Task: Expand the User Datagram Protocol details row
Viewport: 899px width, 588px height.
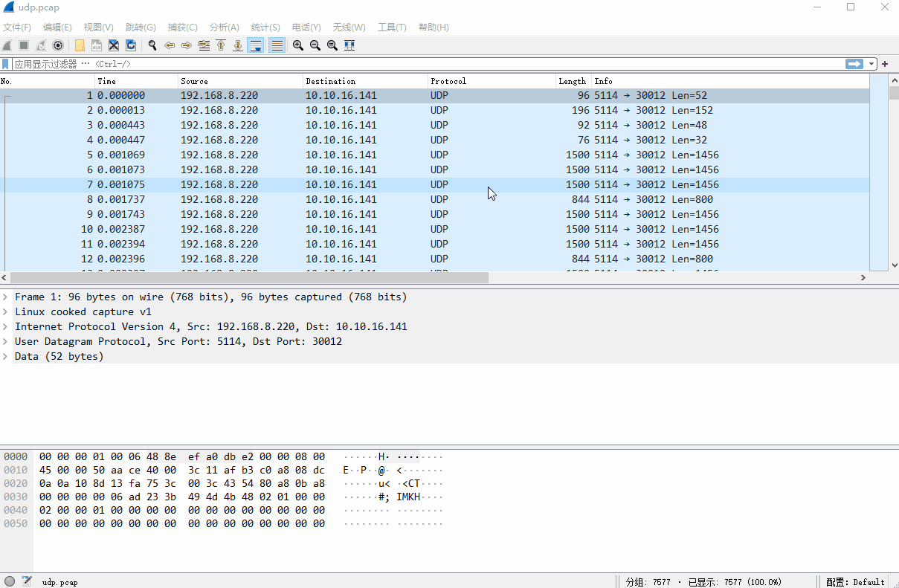Action: pos(6,341)
